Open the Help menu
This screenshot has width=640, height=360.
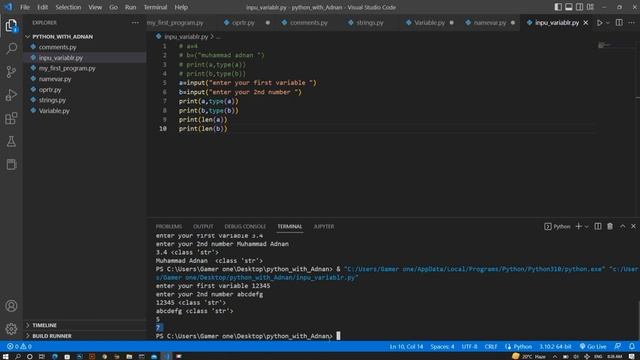181,7
